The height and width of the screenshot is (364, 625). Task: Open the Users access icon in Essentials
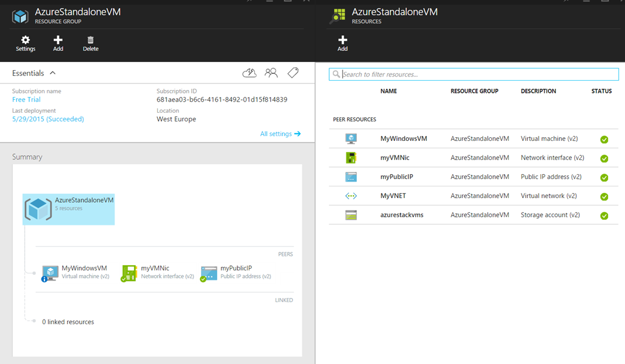pyautogui.click(x=271, y=72)
